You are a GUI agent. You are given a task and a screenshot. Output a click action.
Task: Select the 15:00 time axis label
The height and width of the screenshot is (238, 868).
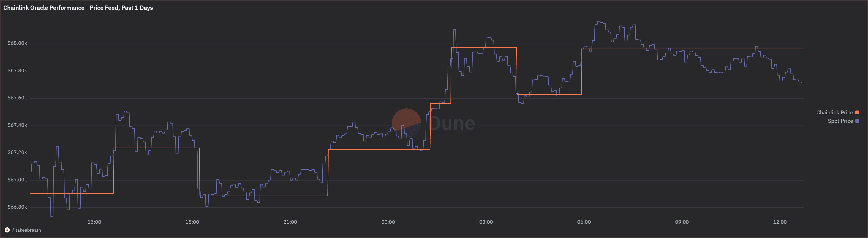point(94,222)
